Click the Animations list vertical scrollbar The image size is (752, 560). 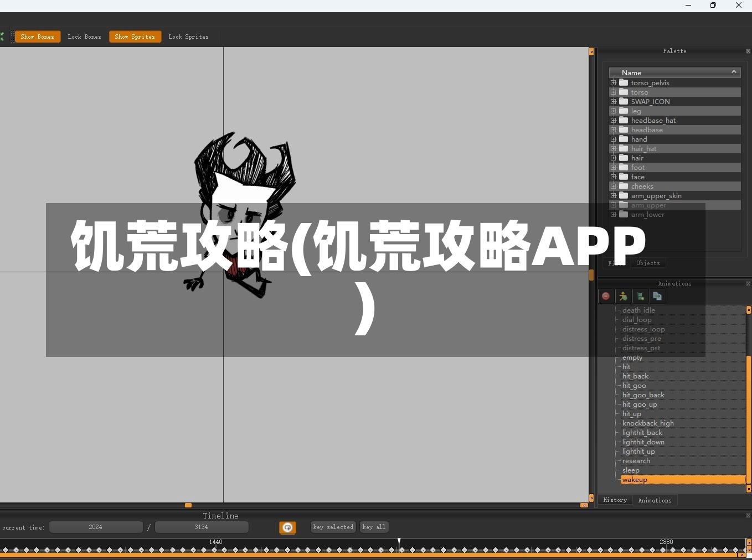pyautogui.click(x=749, y=421)
